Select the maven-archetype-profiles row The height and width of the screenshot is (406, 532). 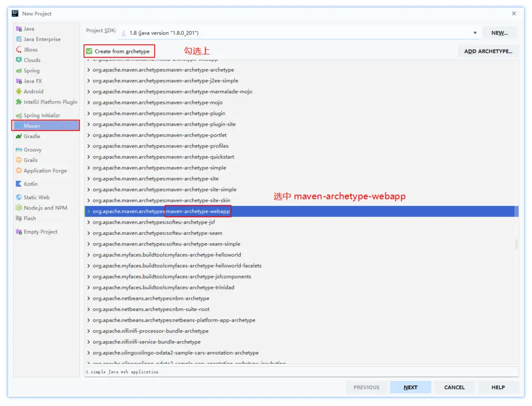[x=301, y=146]
